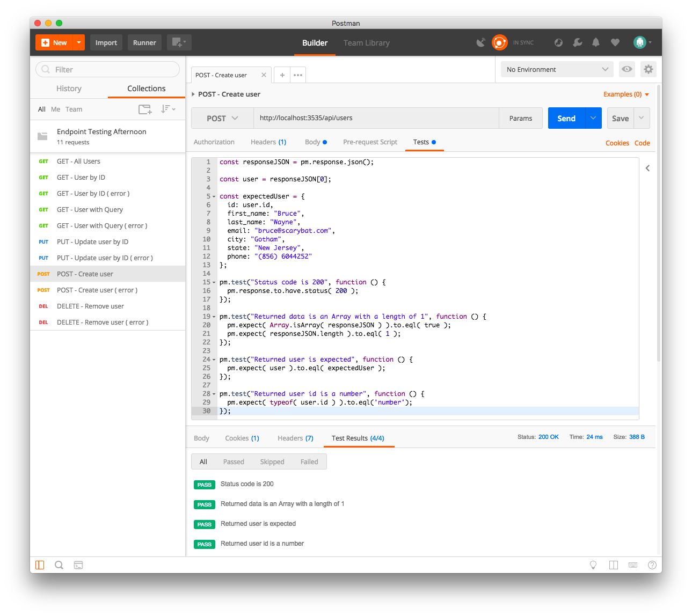Open the Send options dropdown arrow
The width and height of the screenshot is (692, 616).
coord(593,118)
